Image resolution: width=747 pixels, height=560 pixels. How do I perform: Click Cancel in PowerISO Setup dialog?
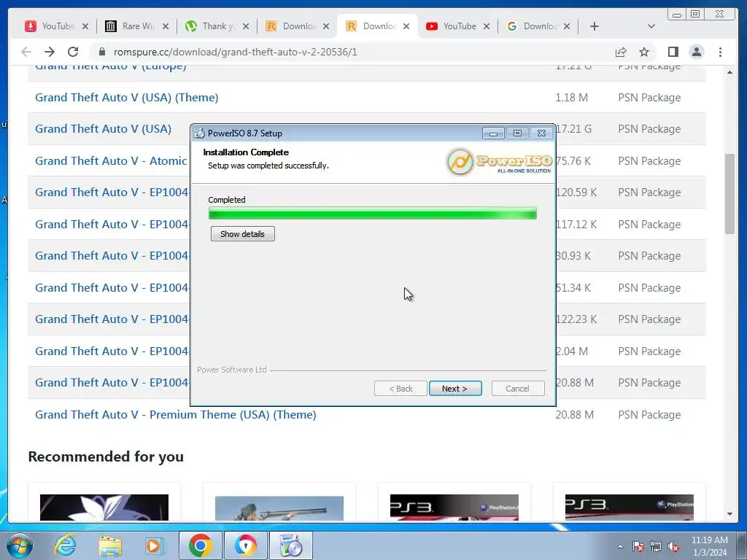coord(518,389)
